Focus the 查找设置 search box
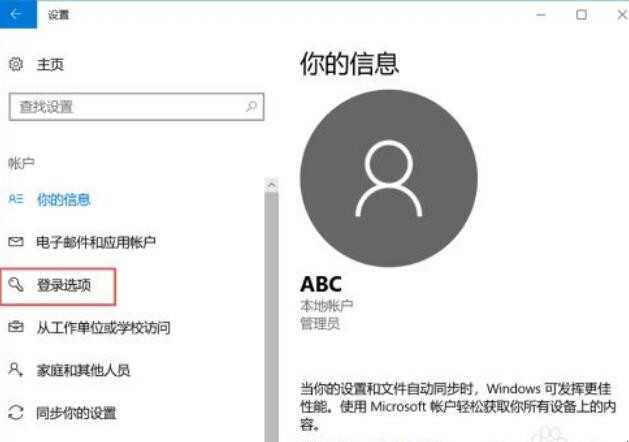Screen dimensions: 629x442 [x=136, y=107]
